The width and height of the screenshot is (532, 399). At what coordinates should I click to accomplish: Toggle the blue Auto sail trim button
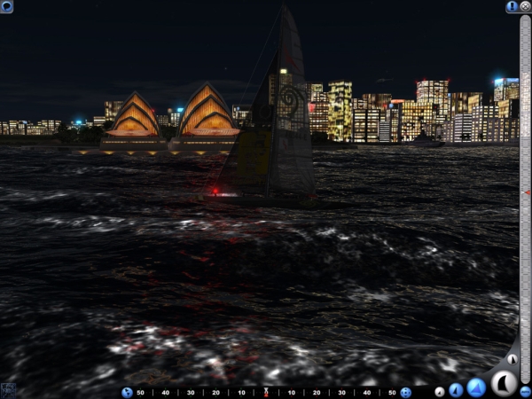pos(525,391)
